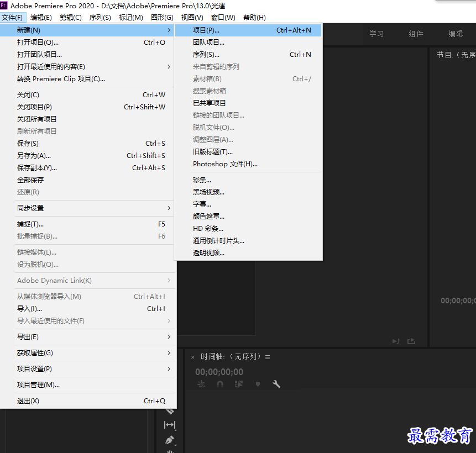Open the 标记(M) menu
The width and height of the screenshot is (476, 453).
click(x=130, y=17)
